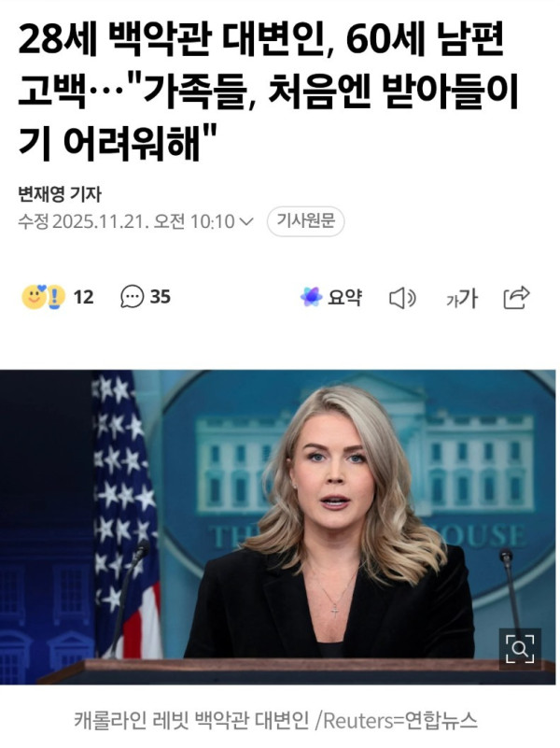Click the 기사원문 original article button
The image size is (560, 748).
pos(305,221)
